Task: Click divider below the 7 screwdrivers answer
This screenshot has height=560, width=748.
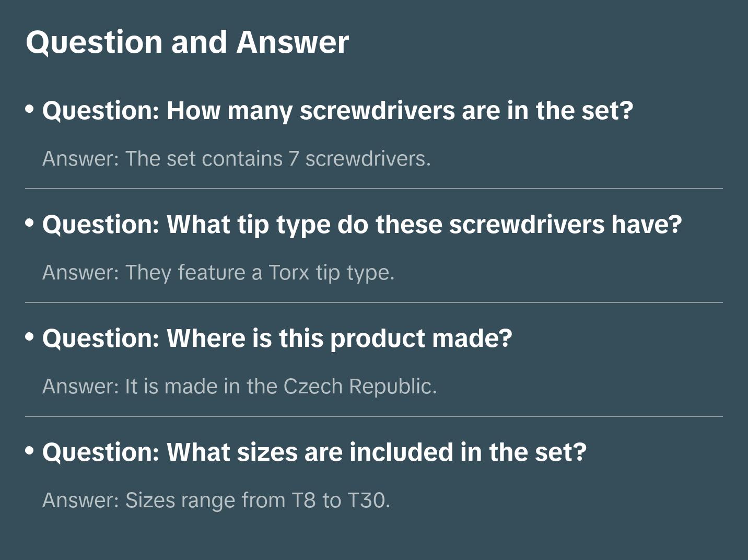Action: click(x=373, y=189)
